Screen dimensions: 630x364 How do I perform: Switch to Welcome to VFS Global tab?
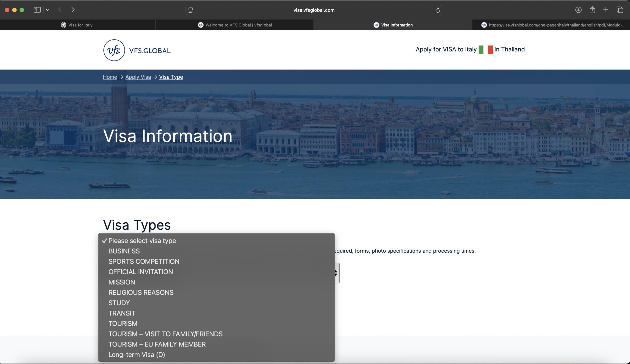point(235,25)
